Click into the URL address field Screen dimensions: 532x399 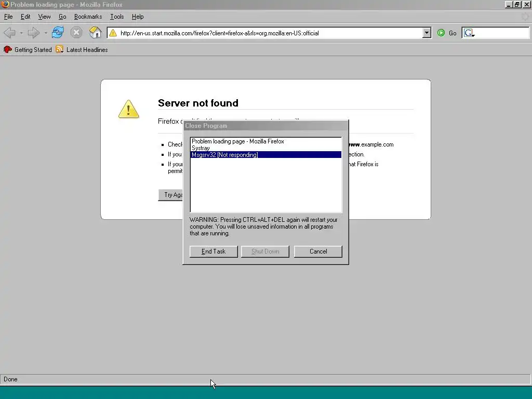(x=270, y=33)
